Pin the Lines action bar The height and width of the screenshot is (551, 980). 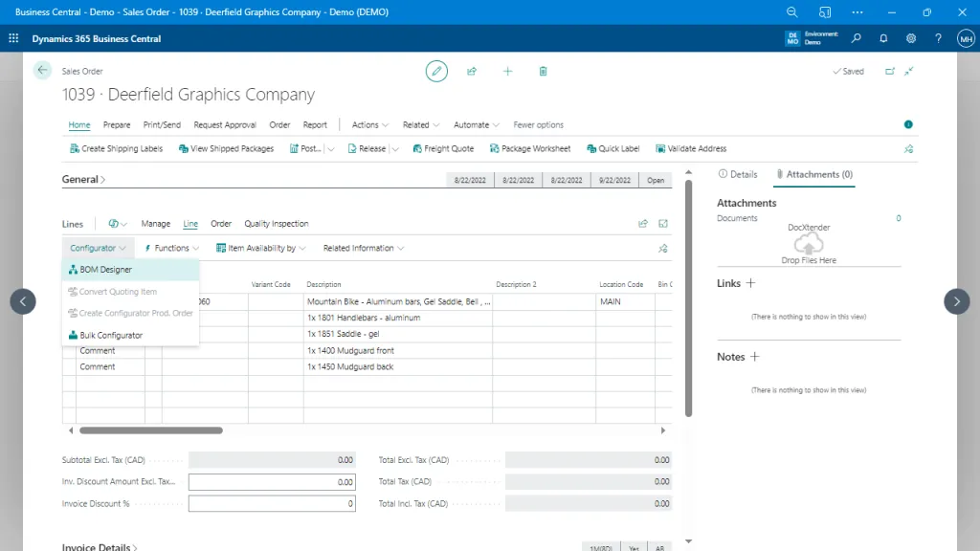pos(662,248)
